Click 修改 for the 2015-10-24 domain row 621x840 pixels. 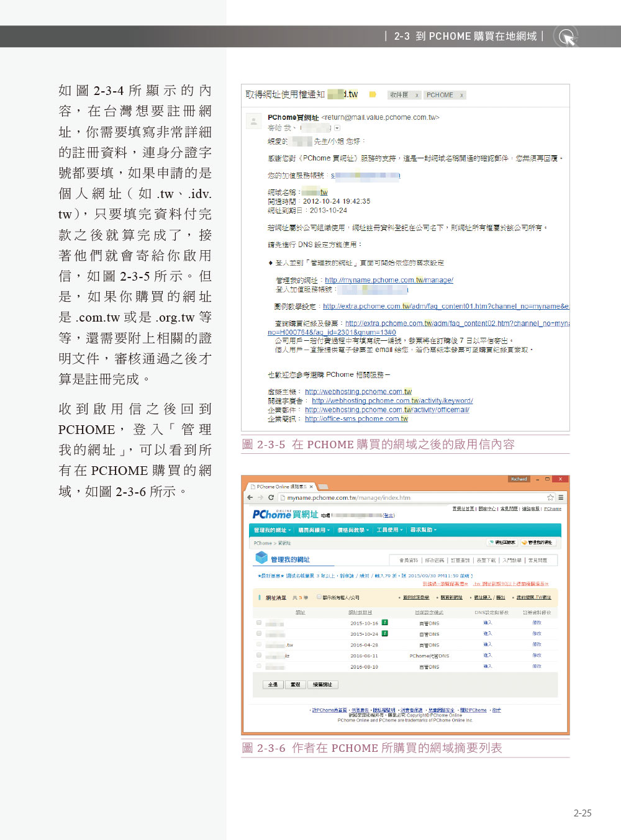tap(537, 633)
